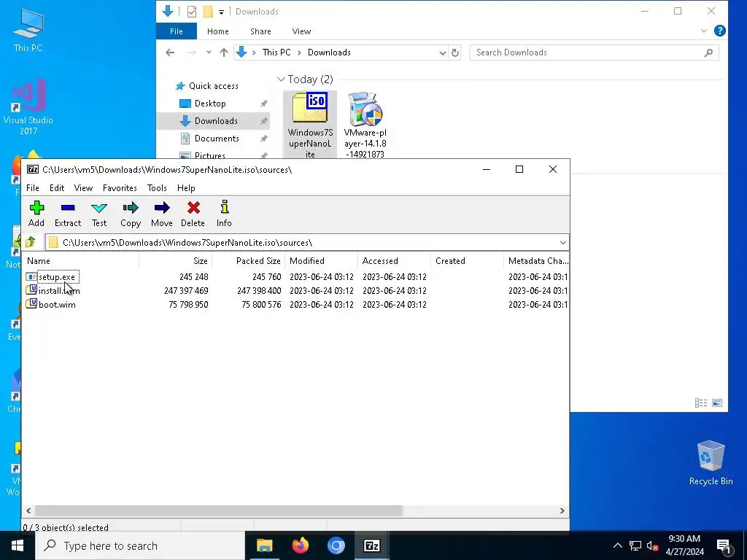Launch Chrome from the taskbar
Viewport: 747px width, 560px height.
[336, 545]
